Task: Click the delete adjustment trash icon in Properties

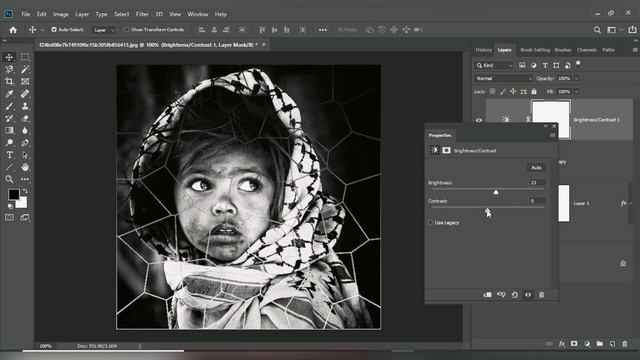Action: pos(541,295)
